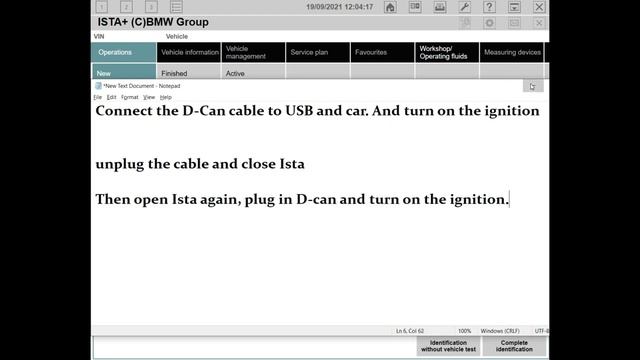640x360 pixels.
Task: Open Notepad Help menu
Action: 165,97
